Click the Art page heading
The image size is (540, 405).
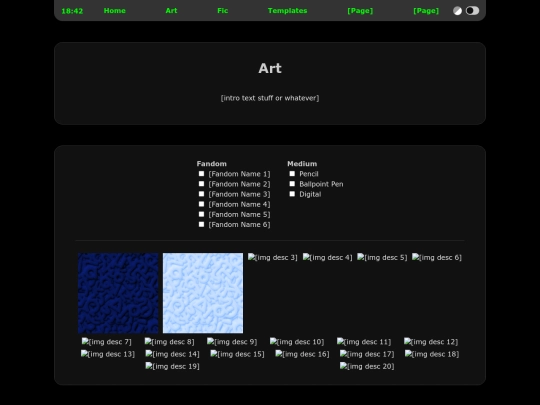click(270, 68)
